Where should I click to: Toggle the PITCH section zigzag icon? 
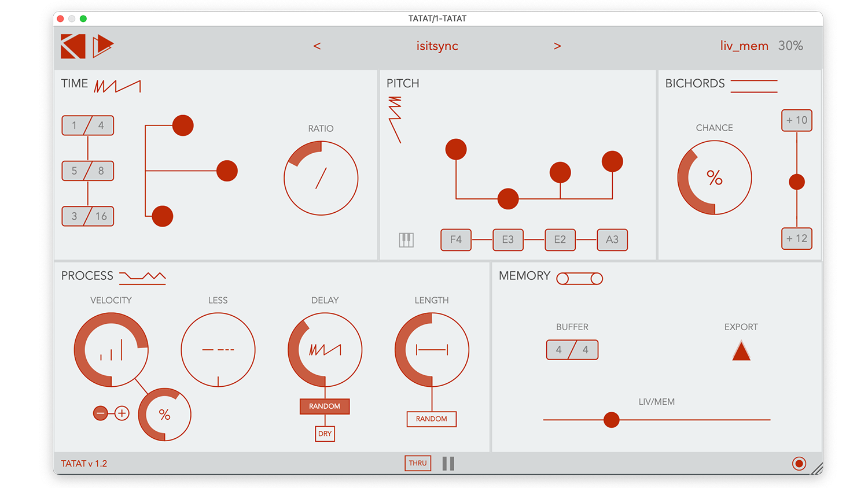point(395,120)
